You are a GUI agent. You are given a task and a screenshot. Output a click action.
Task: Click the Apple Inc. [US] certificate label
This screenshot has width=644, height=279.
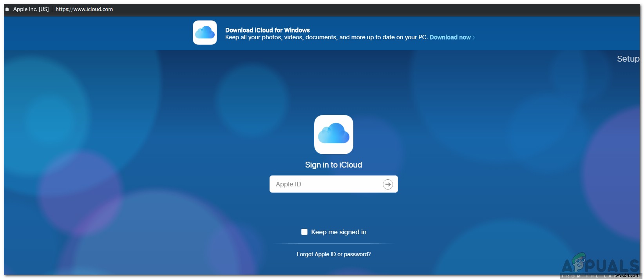click(x=31, y=9)
